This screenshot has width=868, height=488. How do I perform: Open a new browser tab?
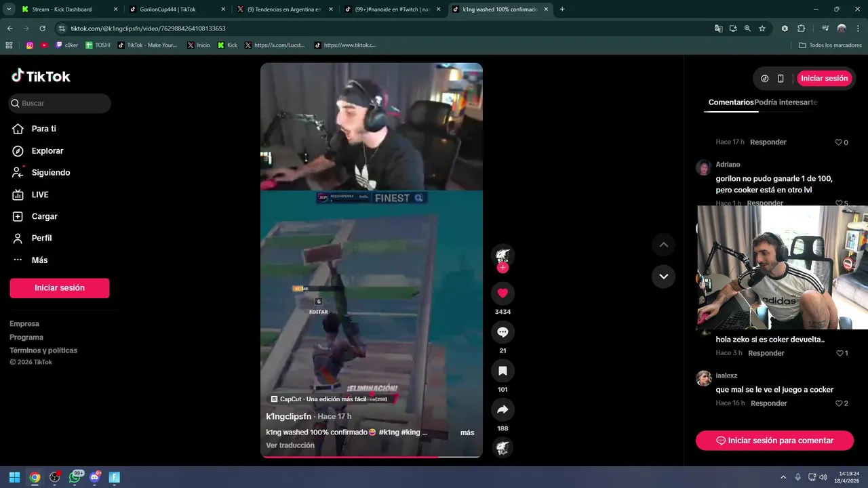(x=562, y=9)
